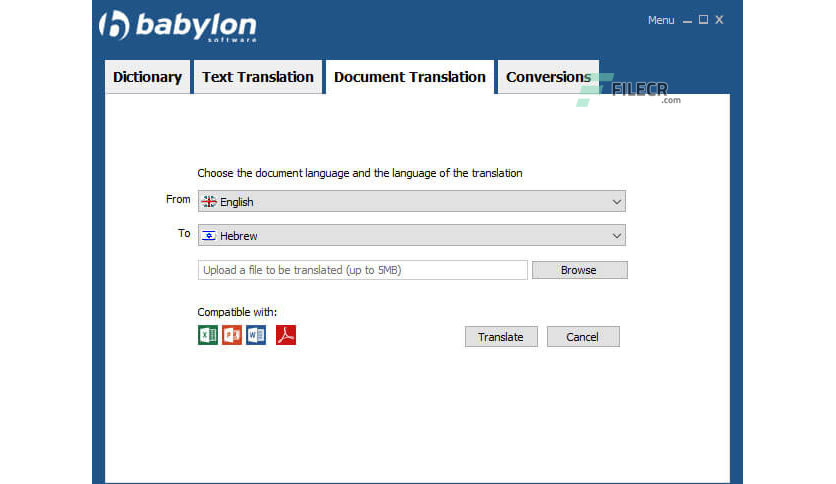Click the 'Compatible with:' label
Screen dimensions: 836x484
click(237, 312)
